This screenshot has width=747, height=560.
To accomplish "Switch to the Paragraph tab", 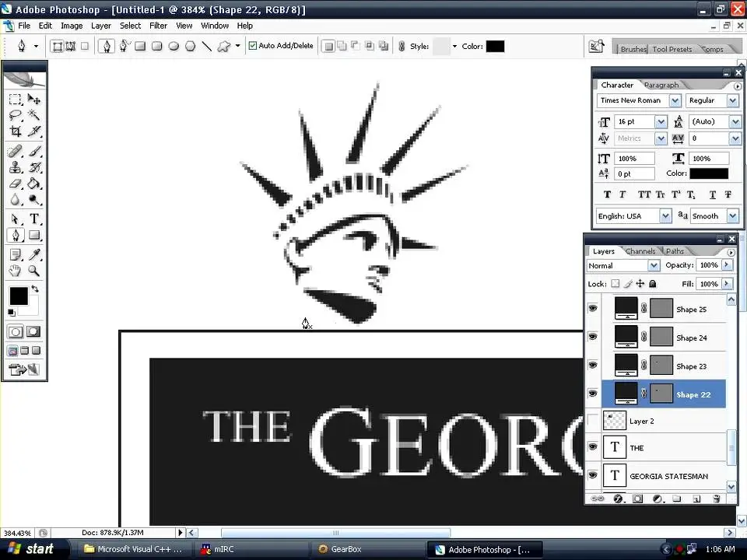I will pos(661,86).
